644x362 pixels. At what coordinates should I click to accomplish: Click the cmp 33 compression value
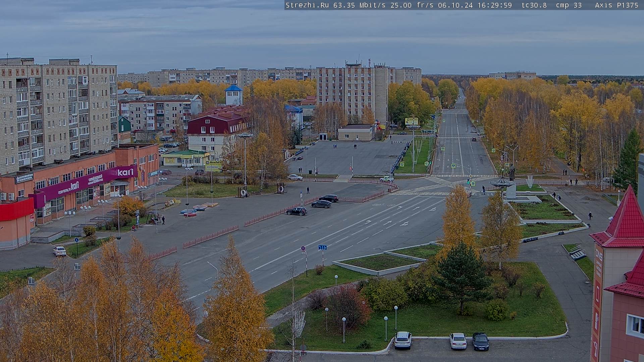coord(569,5)
